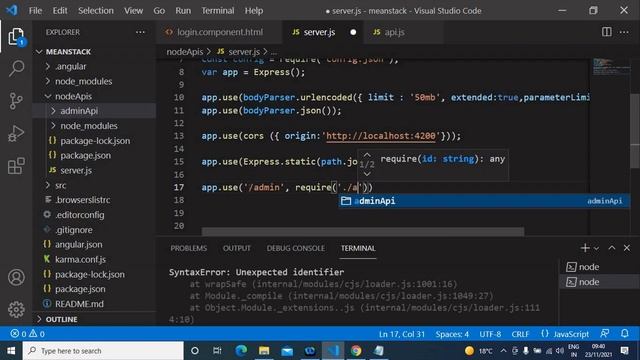Click Type here to search box
Screen dimensions: 640x360
click(x=103, y=351)
